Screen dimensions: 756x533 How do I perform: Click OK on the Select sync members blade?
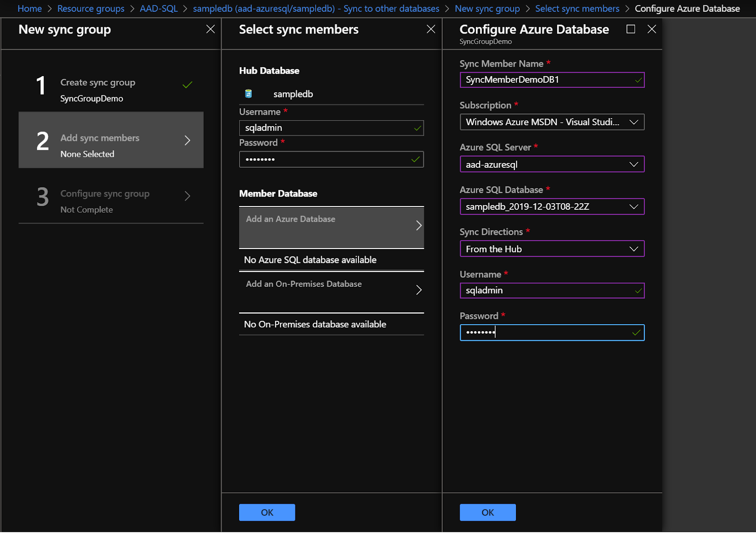(266, 512)
